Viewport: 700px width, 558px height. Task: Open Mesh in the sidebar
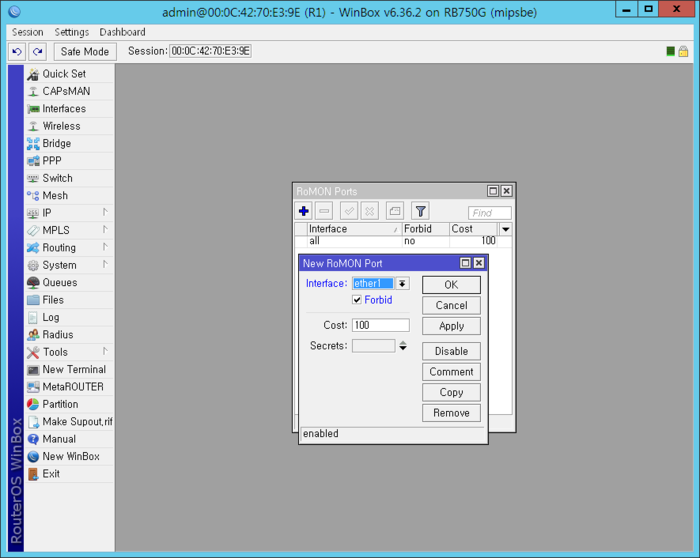pos(69,196)
